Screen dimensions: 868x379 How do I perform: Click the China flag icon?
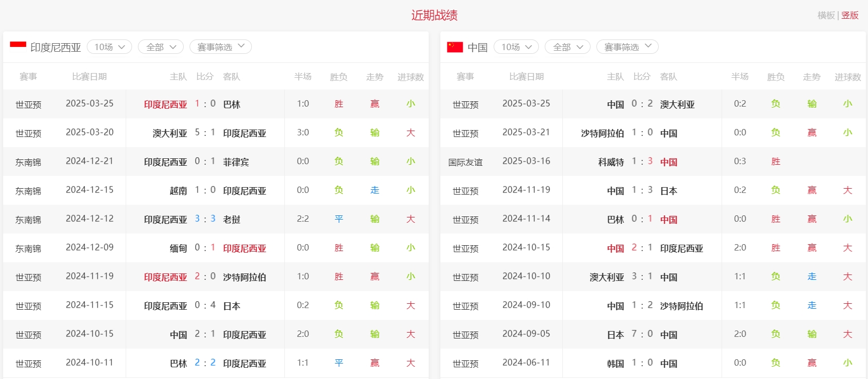[x=455, y=47]
